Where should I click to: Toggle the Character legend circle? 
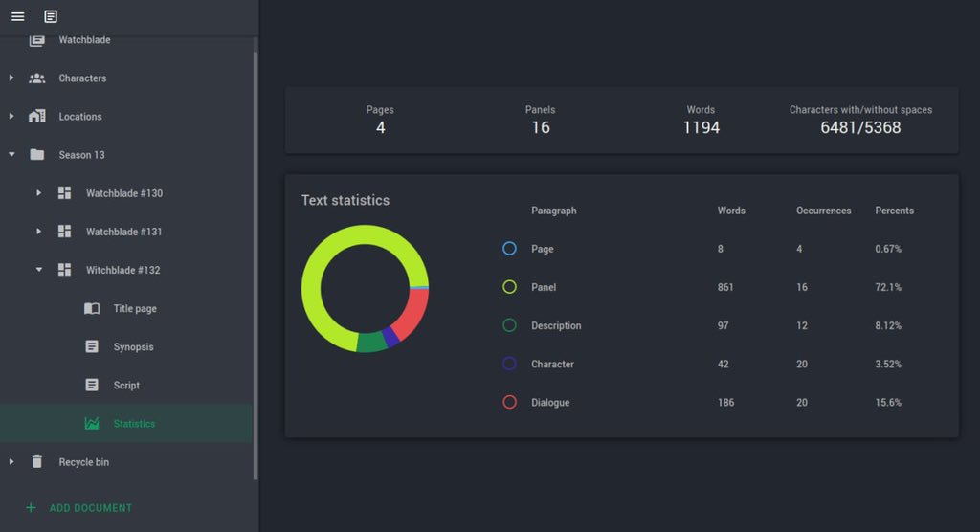pyautogui.click(x=509, y=364)
